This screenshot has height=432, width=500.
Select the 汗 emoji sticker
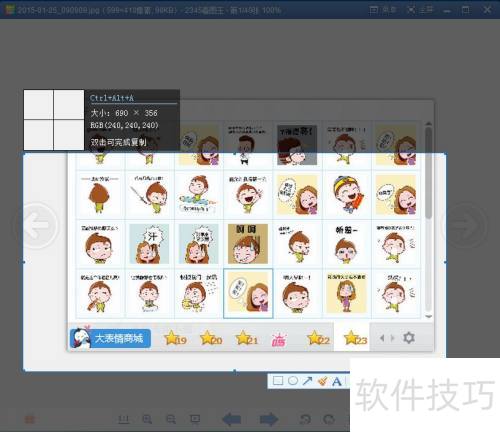pyautogui.click(x=149, y=244)
